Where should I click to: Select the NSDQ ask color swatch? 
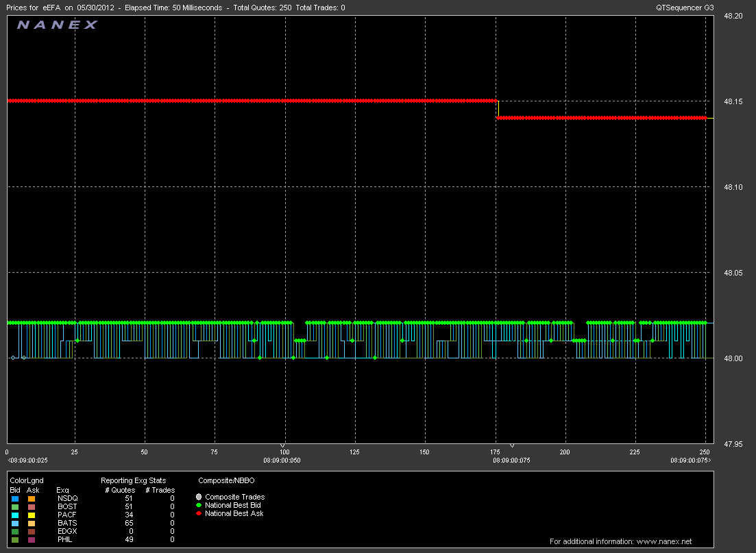[x=32, y=498]
